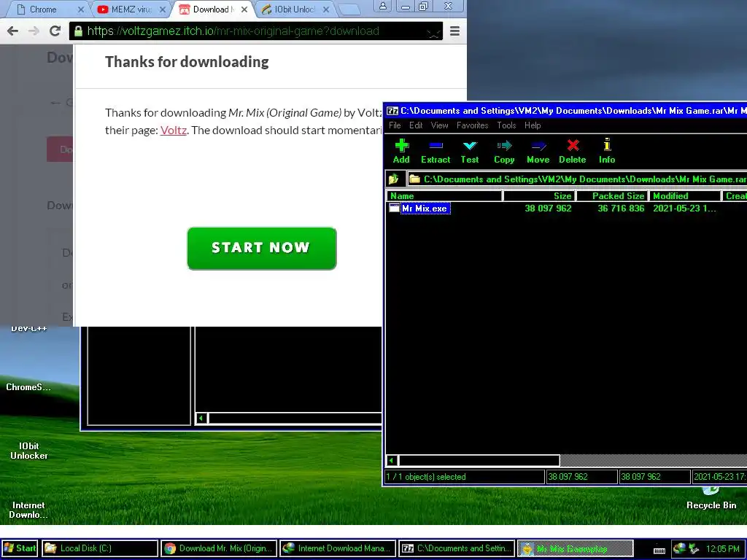The width and height of the screenshot is (747, 560).
Task: Open the View menu in 7-Zip
Action: [x=439, y=125]
